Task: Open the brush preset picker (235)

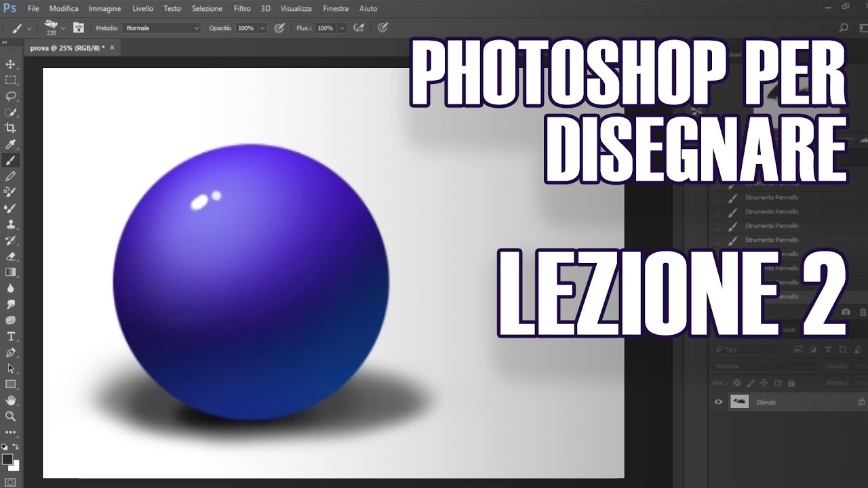Action: point(52,27)
